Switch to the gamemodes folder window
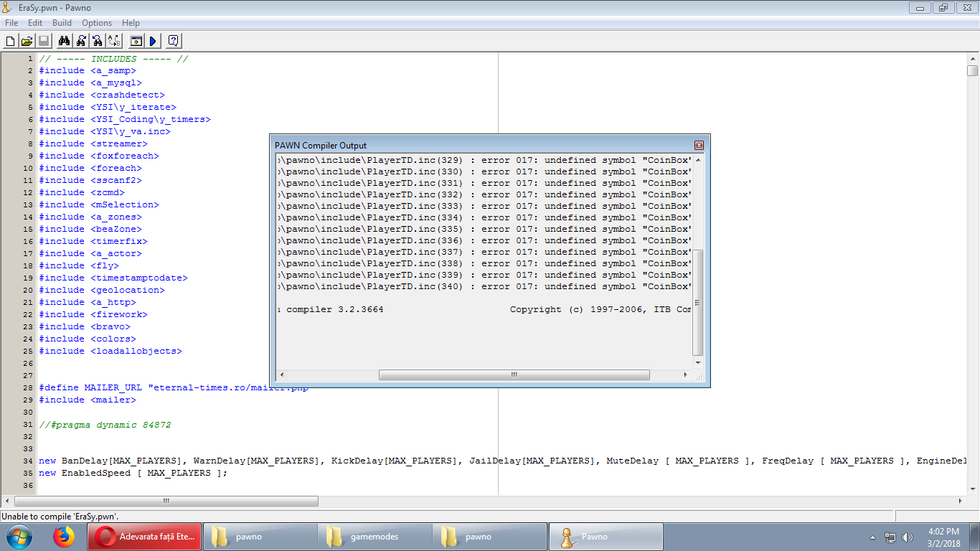This screenshot has width=980, height=551. click(374, 536)
